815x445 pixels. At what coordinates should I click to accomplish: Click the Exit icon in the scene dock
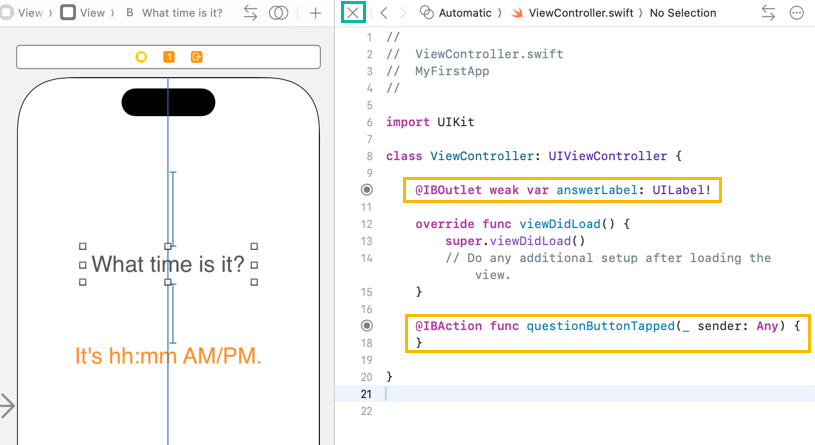tap(197, 57)
